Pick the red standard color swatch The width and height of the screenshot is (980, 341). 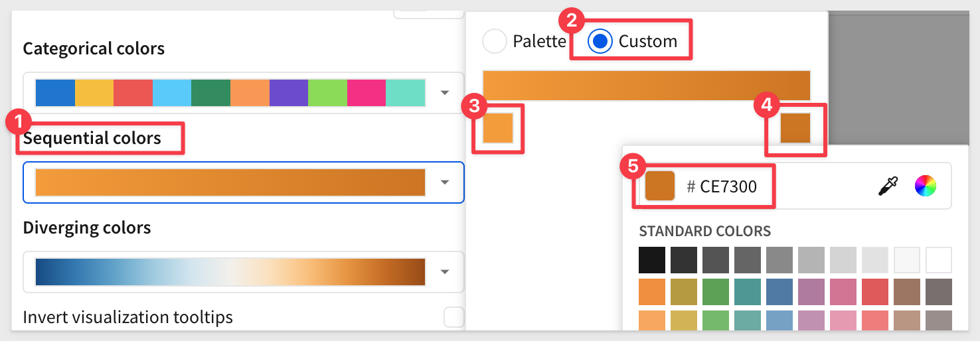tap(875, 292)
